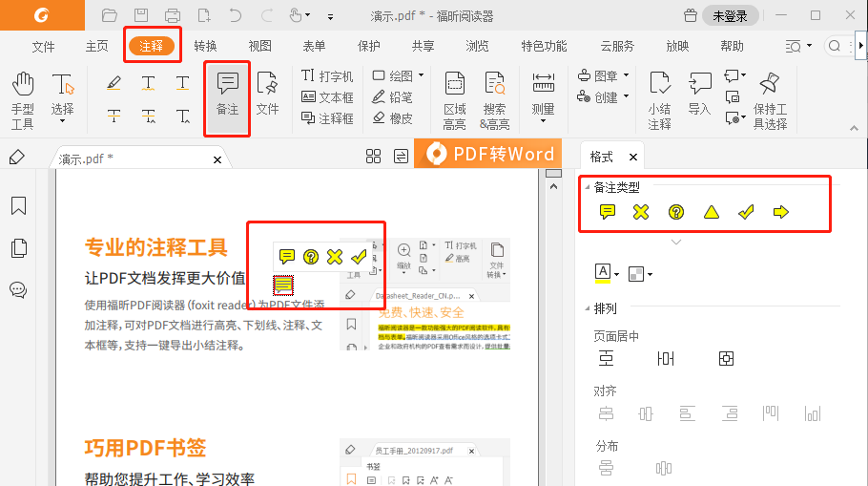The height and width of the screenshot is (486, 868).
Task: Click the 测量 measure tool
Action: [543, 96]
